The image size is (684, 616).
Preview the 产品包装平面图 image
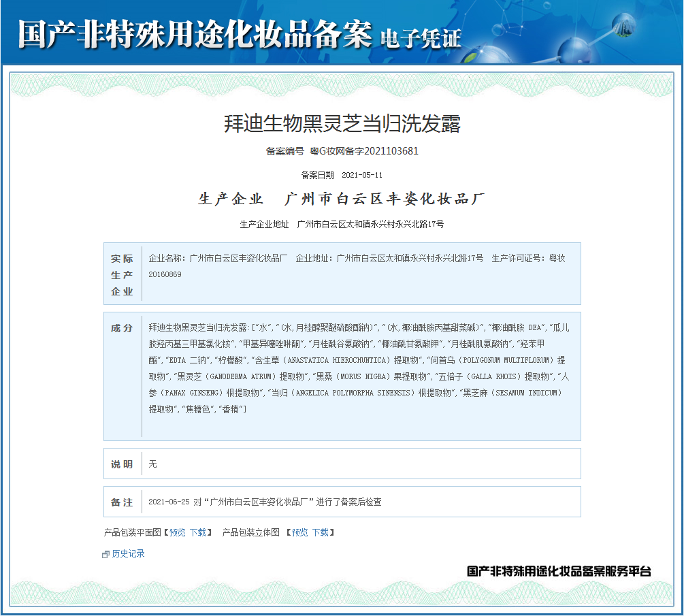pyautogui.click(x=177, y=532)
